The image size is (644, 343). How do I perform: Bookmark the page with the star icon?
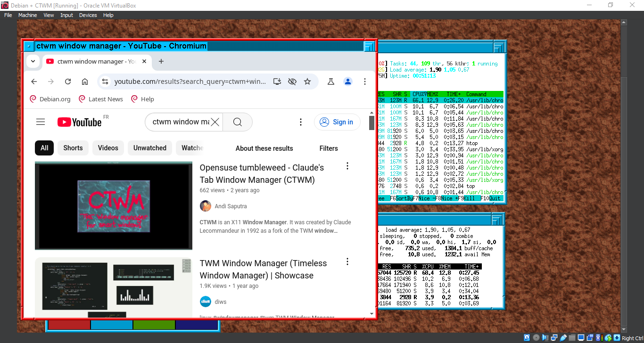pos(308,81)
